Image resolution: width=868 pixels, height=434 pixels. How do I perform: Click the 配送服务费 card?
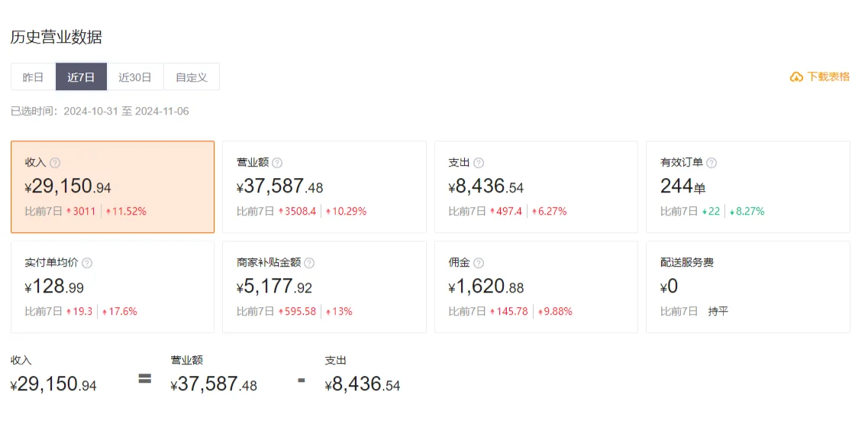(747, 287)
